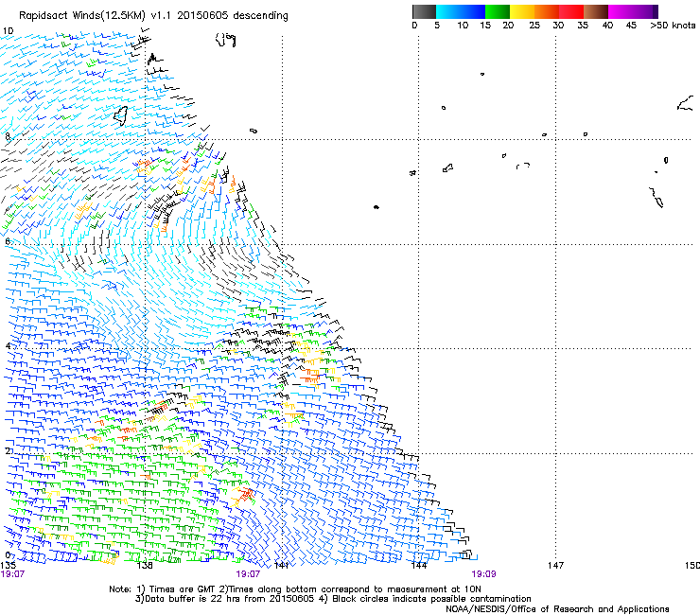Click the yellow 20-25 knots legend swatch
Screen dimensions: 700x615
click(522, 11)
